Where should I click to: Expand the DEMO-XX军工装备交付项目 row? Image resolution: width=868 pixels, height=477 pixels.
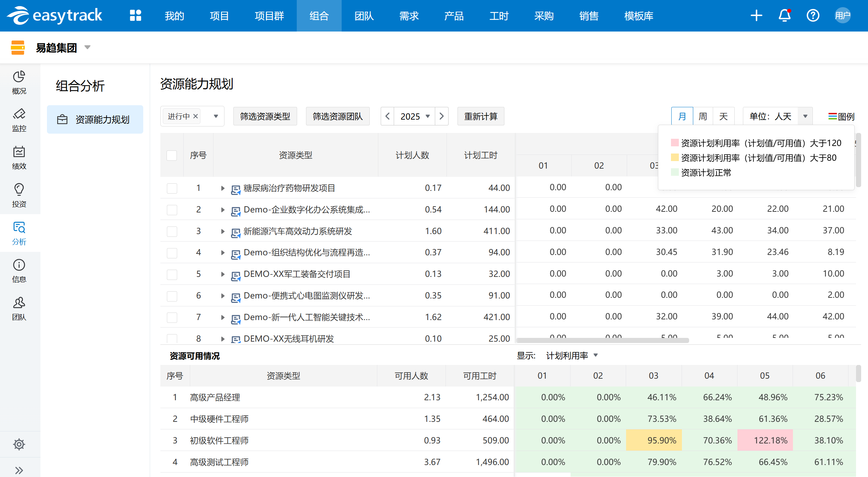[x=223, y=274]
